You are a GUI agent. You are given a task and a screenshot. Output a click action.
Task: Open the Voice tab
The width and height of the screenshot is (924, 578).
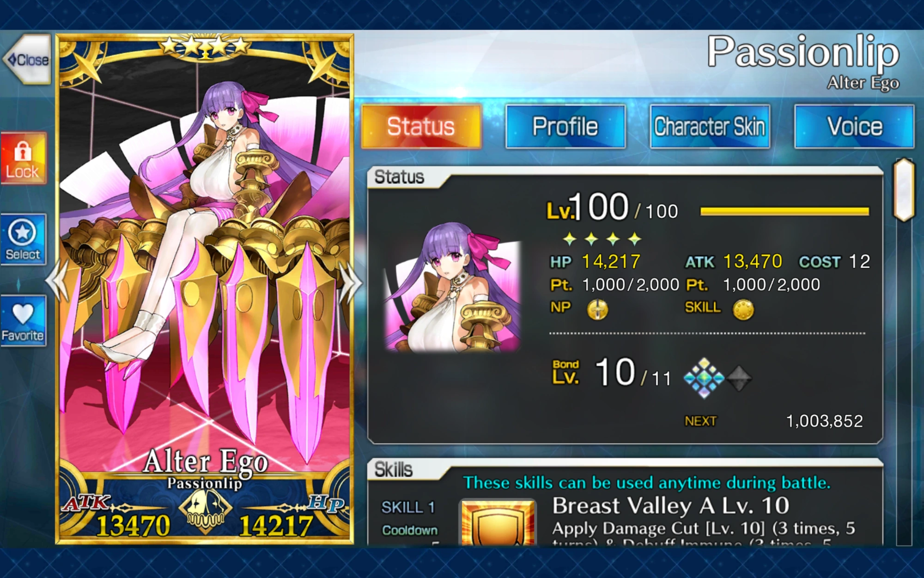pyautogui.click(x=854, y=127)
